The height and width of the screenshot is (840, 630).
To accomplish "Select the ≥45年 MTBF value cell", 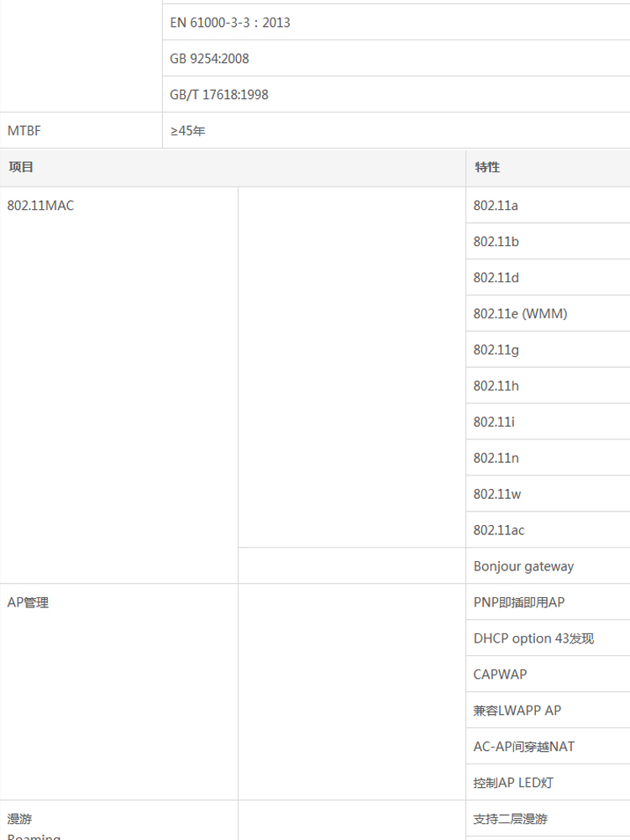I will coord(396,130).
